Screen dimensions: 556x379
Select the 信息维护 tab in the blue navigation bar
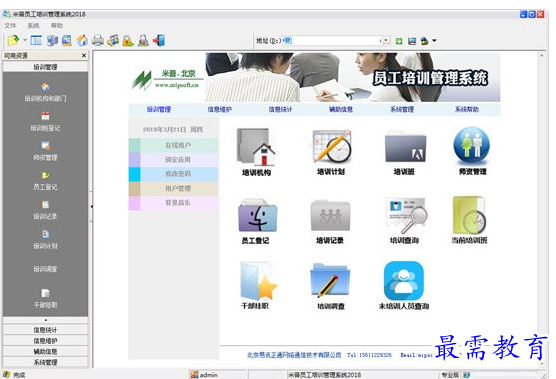pyautogui.click(x=220, y=110)
